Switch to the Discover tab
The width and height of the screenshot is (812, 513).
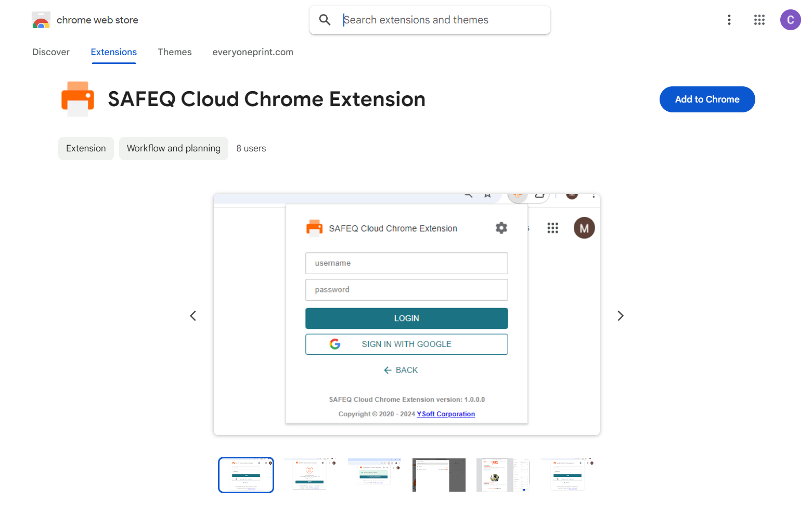point(50,52)
